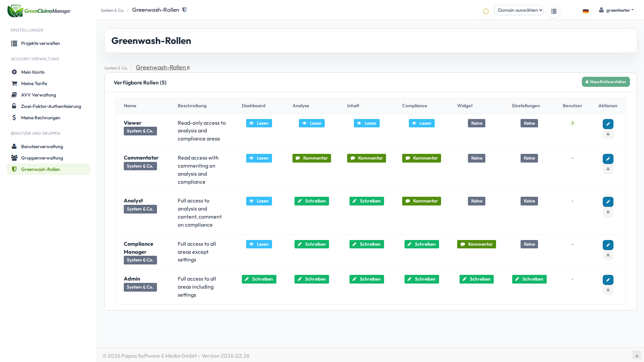This screenshot has width=644, height=362.
Task: Select Greenwash-Rollen in the sidebar
Action: point(49,169)
